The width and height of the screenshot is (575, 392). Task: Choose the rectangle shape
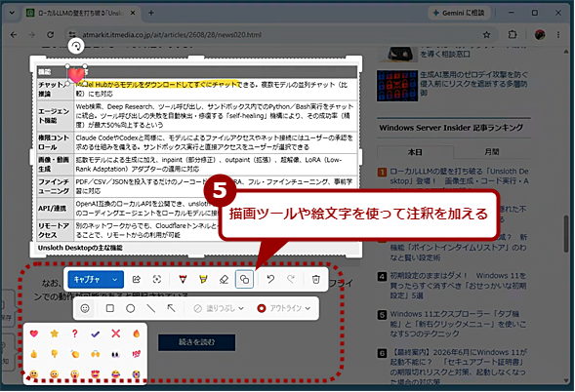point(109,308)
